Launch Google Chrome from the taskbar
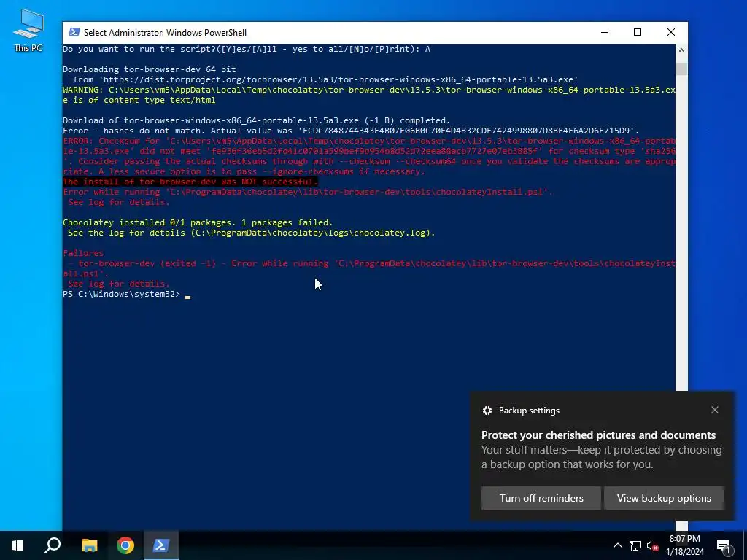Screen dimensions: 747x560 tap(125, 545)
